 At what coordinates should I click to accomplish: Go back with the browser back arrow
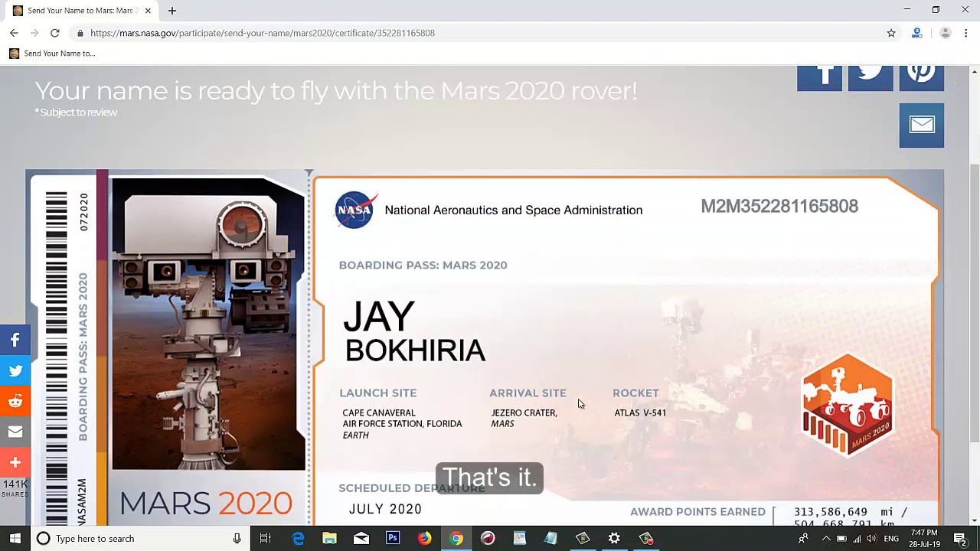[x=14, y=33]
